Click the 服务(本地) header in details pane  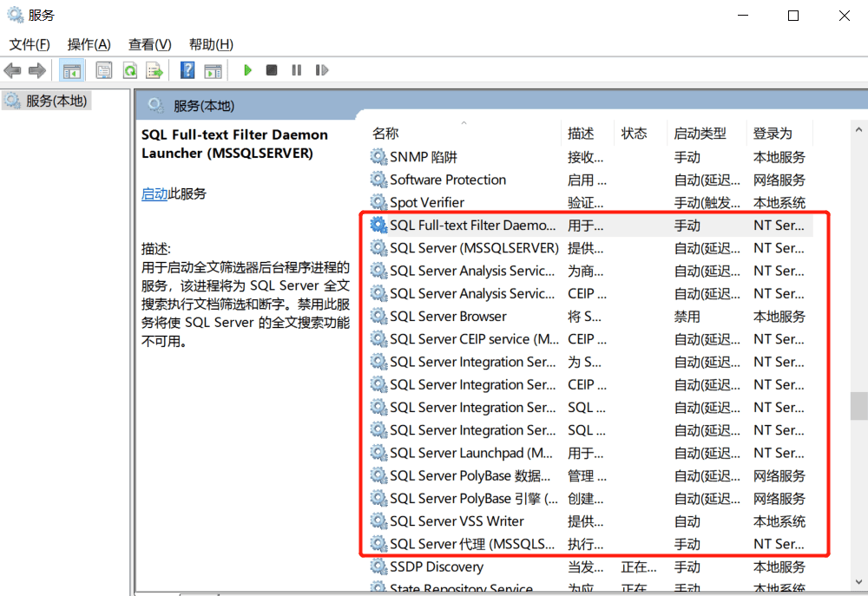[x=204, y=106]
